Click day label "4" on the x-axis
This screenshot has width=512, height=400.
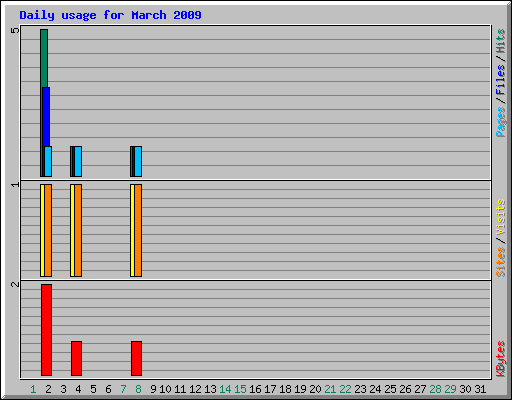coord(78,389)
